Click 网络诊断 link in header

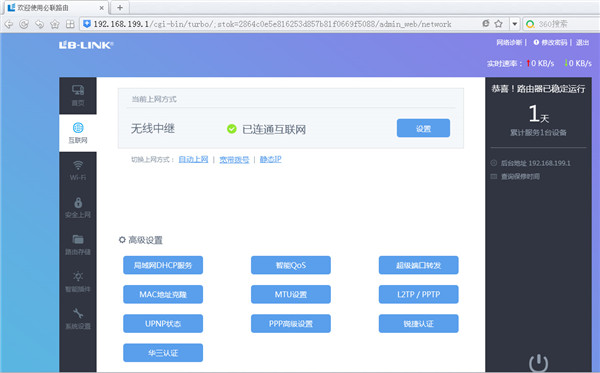tap(509, 42)
